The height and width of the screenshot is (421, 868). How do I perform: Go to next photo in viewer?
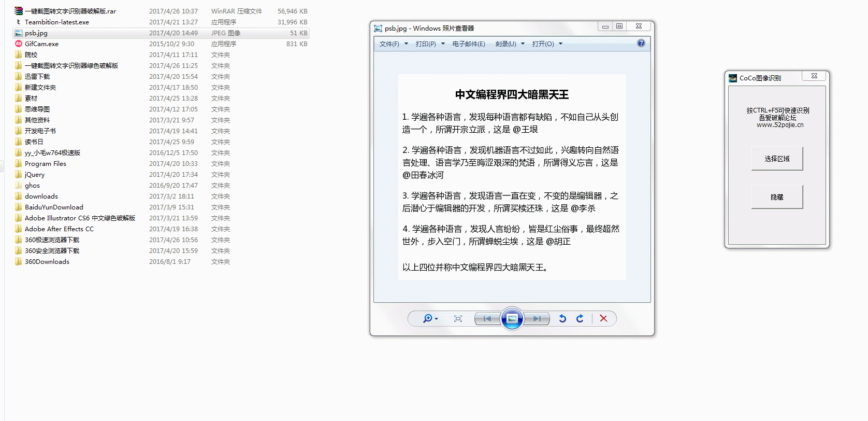coord(537,318)
